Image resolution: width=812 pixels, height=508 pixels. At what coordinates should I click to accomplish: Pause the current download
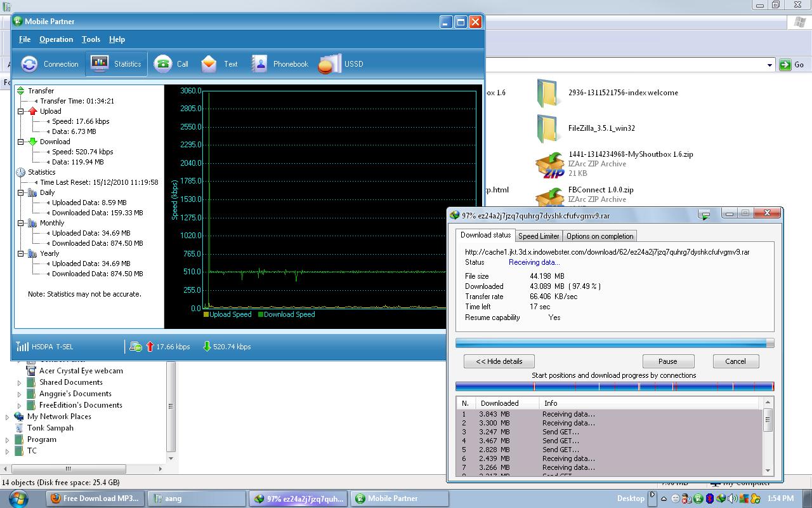pyautogui.click(x=667, y=361)
